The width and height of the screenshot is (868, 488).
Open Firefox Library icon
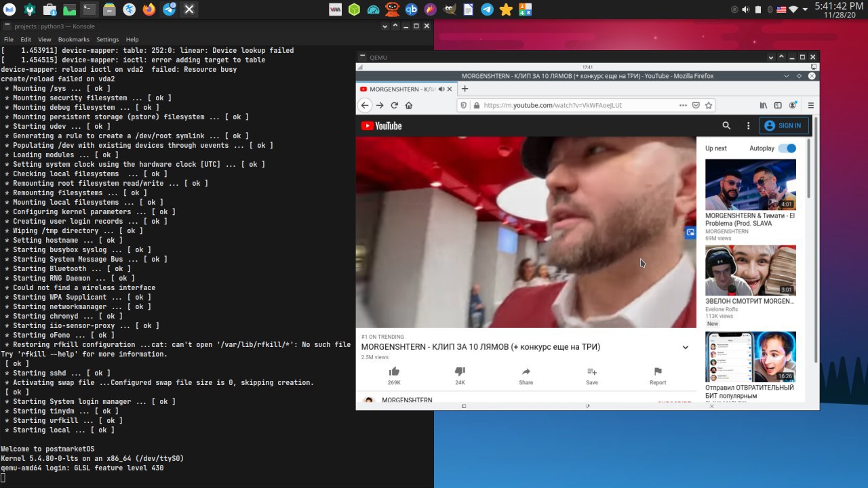[764, 105]
